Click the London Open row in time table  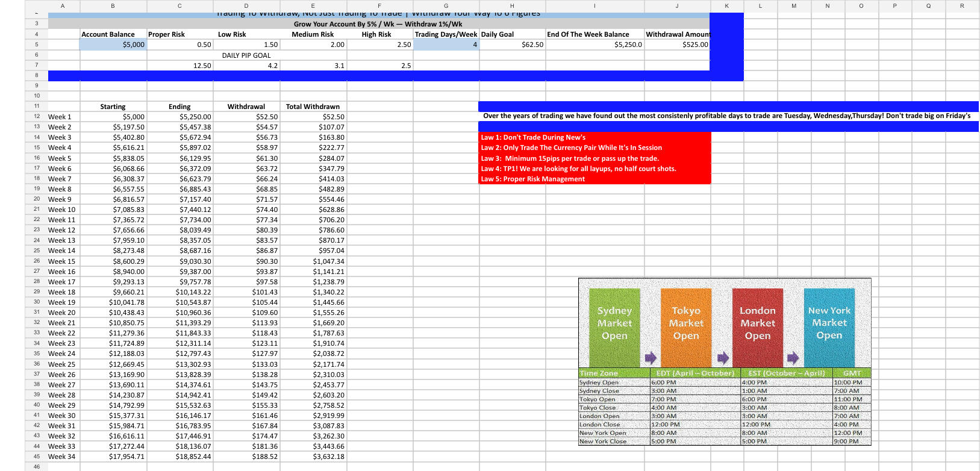(x=725, y=416)
